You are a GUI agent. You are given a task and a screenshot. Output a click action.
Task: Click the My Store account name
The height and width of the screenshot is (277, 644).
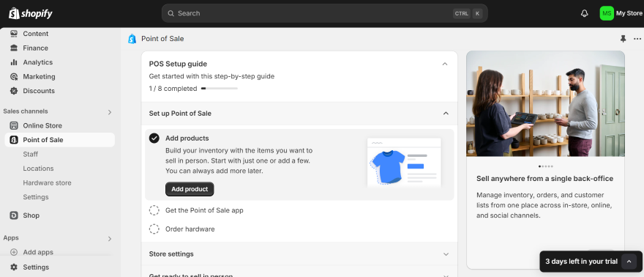629,14
